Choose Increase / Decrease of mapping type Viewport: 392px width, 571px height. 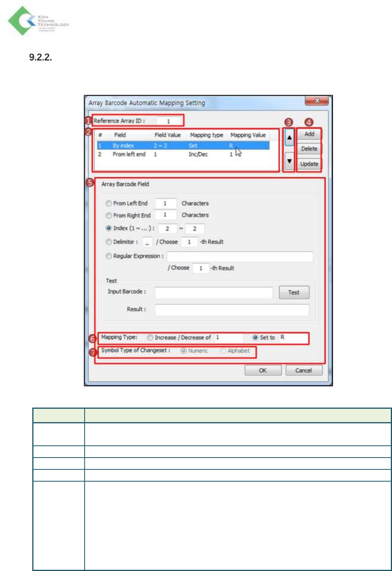[x=150, y=337]
